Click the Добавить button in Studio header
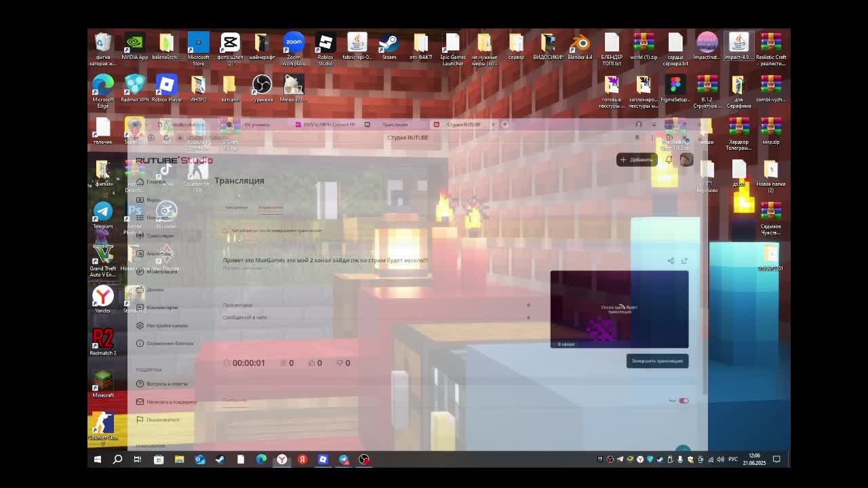 click(x=637, y=160)
